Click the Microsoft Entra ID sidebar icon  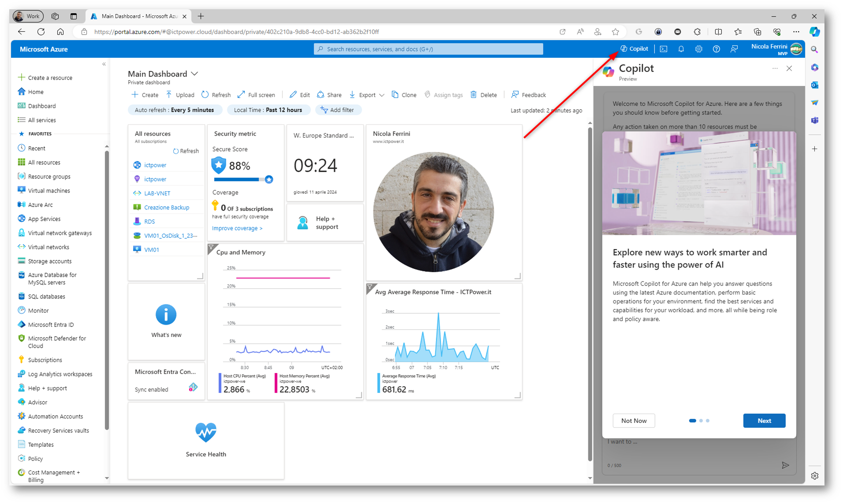(x=21, y=324)
